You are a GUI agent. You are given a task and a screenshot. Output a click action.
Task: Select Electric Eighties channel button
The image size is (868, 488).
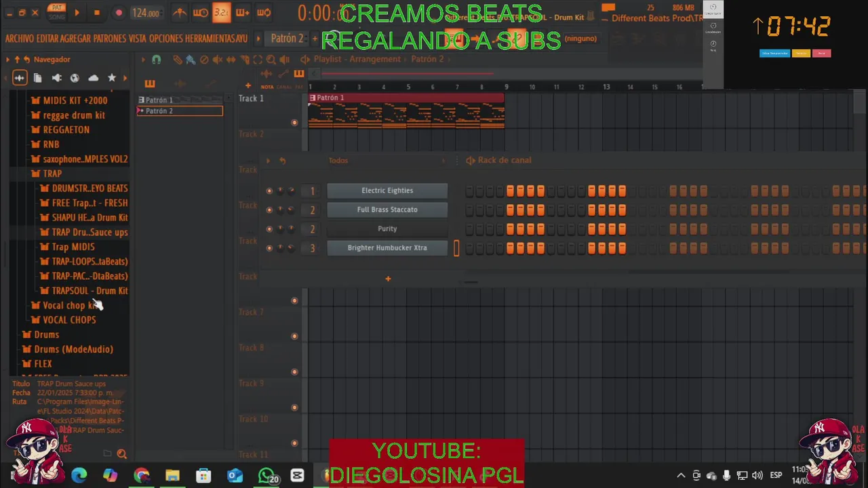387,190
